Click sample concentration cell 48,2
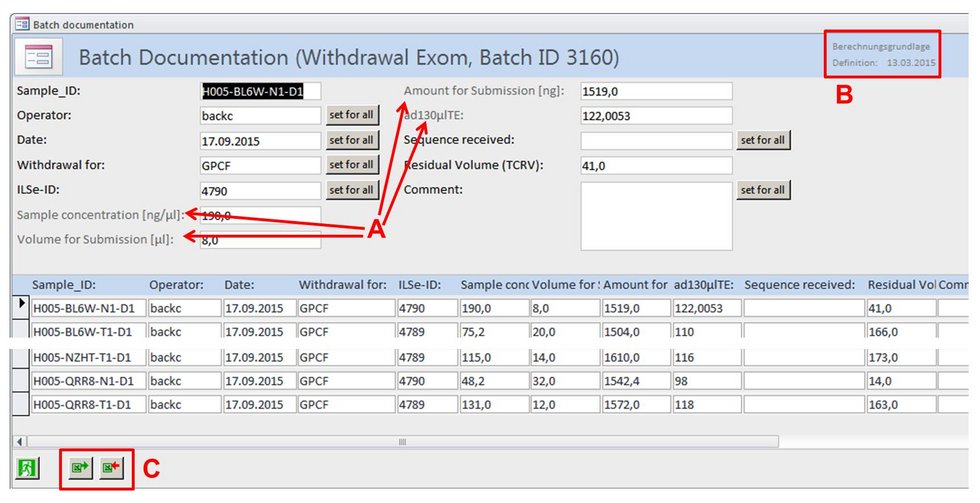 point(494,381)
